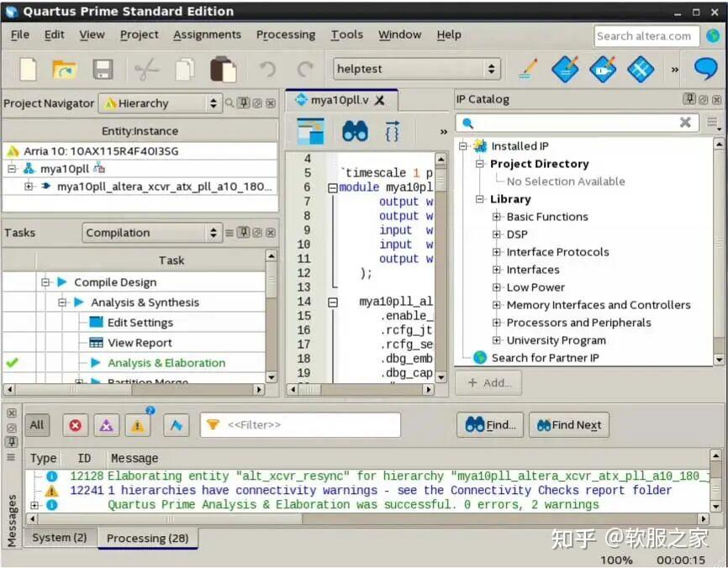Clear the IP Catalog search with X
This screenshot has width=728, height=568.
685,123
